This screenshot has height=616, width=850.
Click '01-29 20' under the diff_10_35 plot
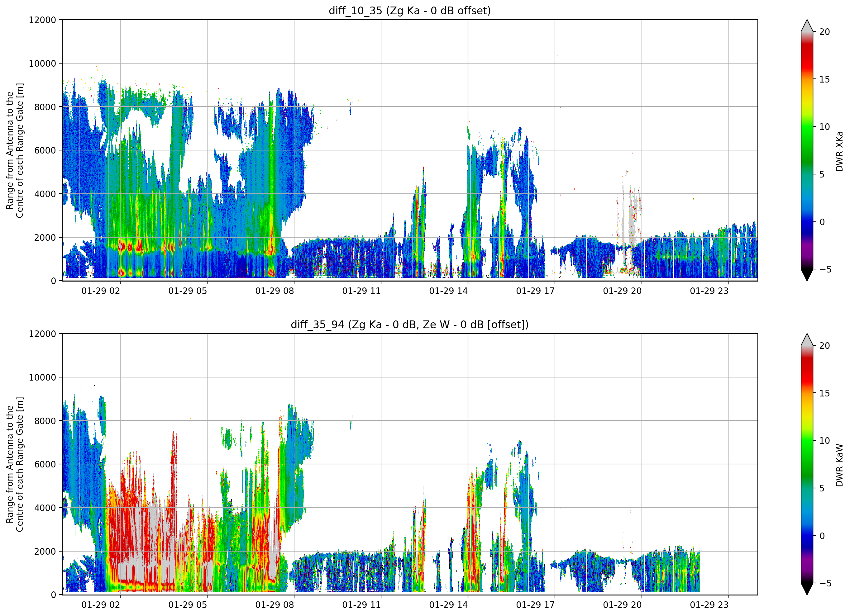623,291
